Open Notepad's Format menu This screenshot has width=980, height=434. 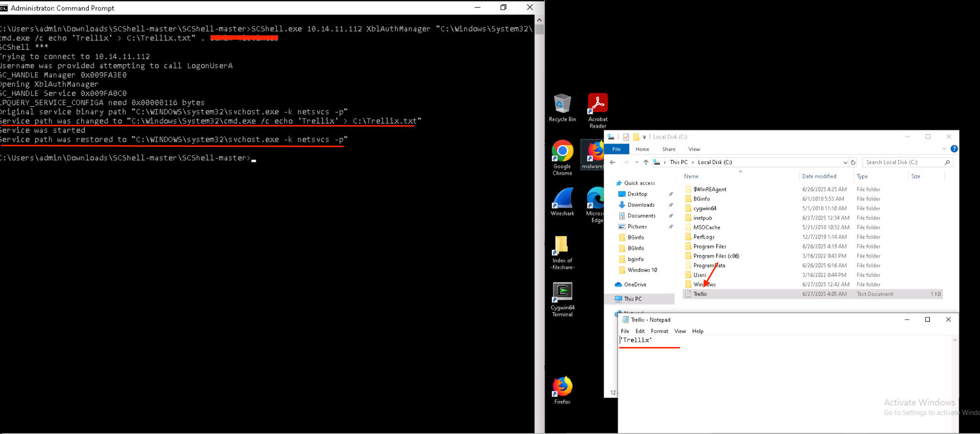(x=659, y=331)
